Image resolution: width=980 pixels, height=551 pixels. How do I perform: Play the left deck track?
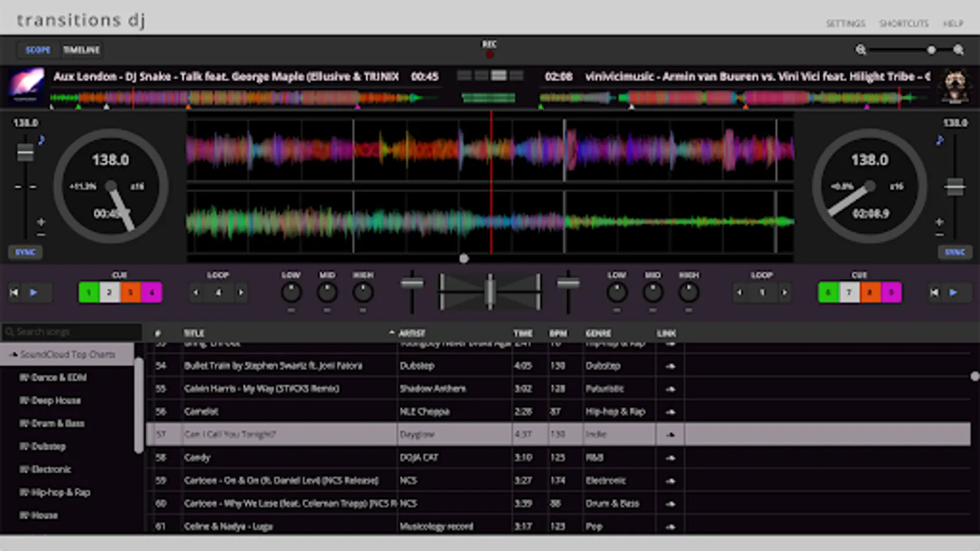pyautogui.click(x=34, y=293)
